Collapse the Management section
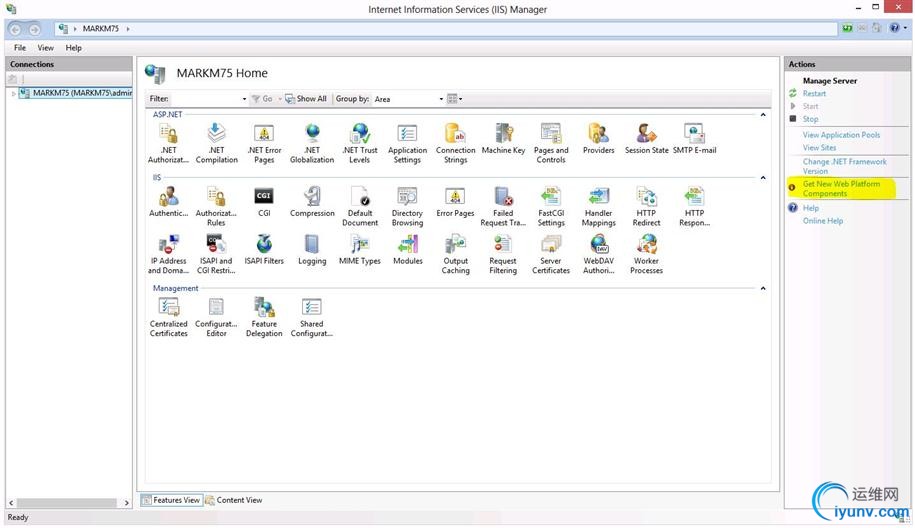Image resolution: width=915 pixels, height=528 pixels. 763,289
